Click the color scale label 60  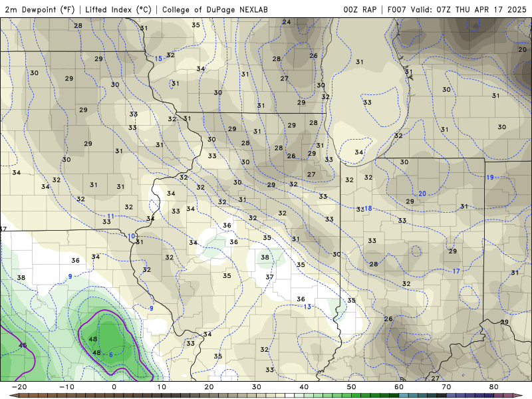click(399, 387)
